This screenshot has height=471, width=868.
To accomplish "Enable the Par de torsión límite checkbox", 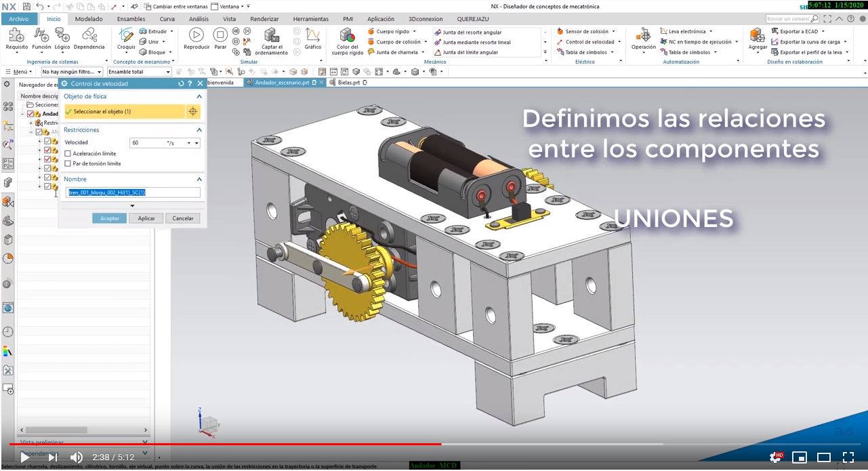I will click(x=68, y=163).
